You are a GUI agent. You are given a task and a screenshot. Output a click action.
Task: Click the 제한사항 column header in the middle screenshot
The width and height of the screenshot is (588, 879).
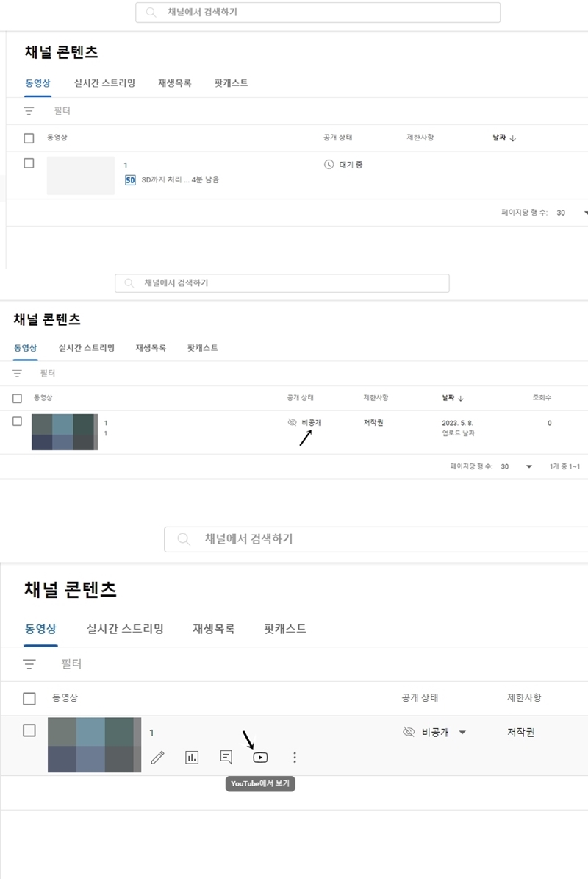pyautogui.click(x=376, y=397)
